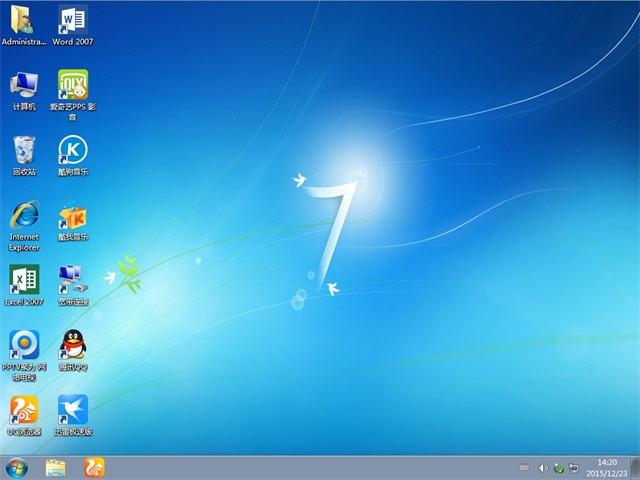The image size is (640, 480).
Task: Select the 宽带连接 broadband connection shortcut
Action: (73, 285)
